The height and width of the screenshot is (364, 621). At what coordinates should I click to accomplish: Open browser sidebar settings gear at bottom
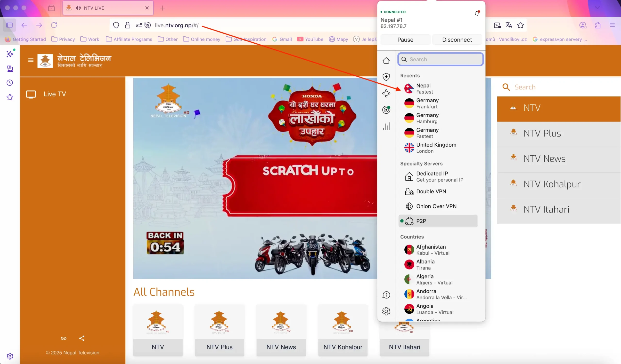pyautogui.click(x=10, y=356)
